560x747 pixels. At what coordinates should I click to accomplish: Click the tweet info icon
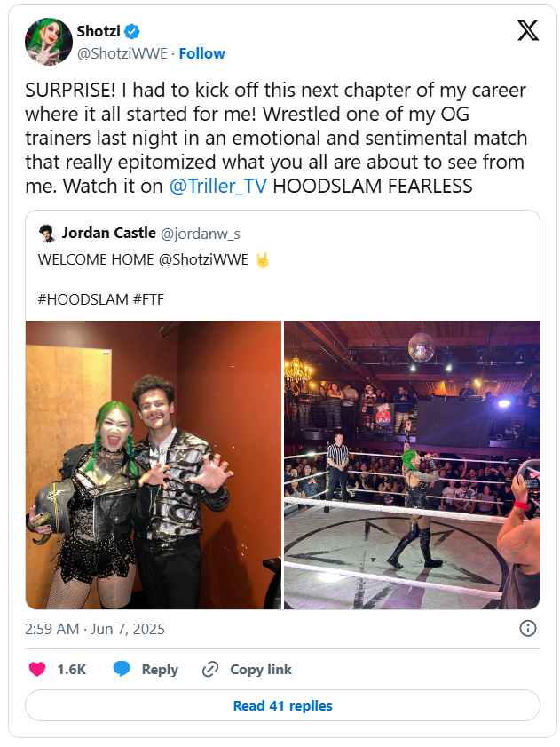[527, 628]
